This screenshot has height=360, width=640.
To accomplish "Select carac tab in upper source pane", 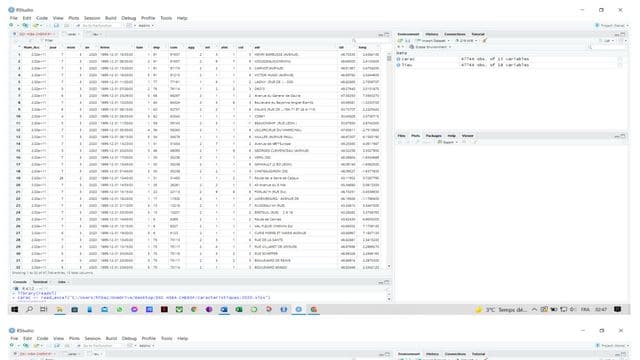I will [72, 34].
